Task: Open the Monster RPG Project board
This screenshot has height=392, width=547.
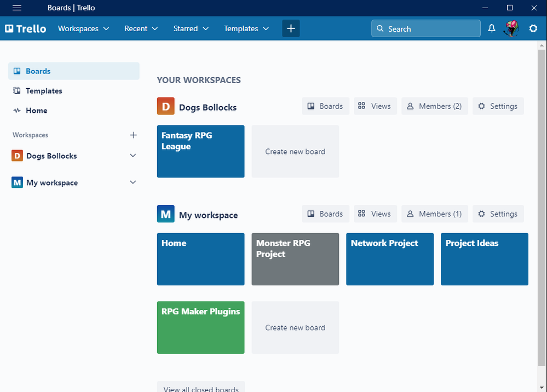Action: click(295, 259)
